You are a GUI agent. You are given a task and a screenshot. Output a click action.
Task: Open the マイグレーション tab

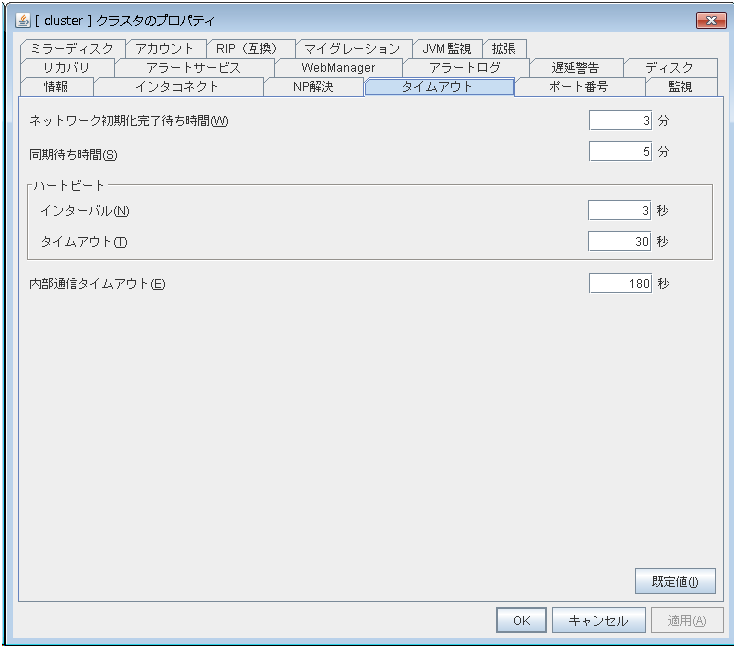coord(352,48)
